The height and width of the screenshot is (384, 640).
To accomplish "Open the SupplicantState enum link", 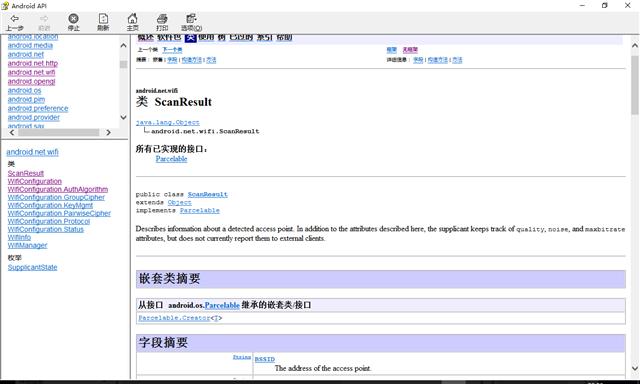I will [x=32, y=267].
